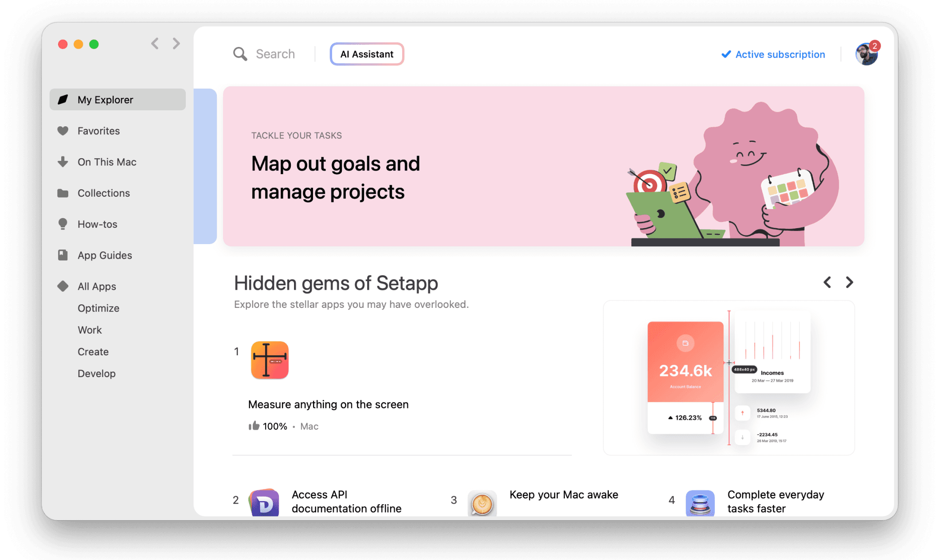Click the blue stacked-disk app icon
Image resolution: width=940 pixels, height=560 pixels.
[x=700, y=504]
